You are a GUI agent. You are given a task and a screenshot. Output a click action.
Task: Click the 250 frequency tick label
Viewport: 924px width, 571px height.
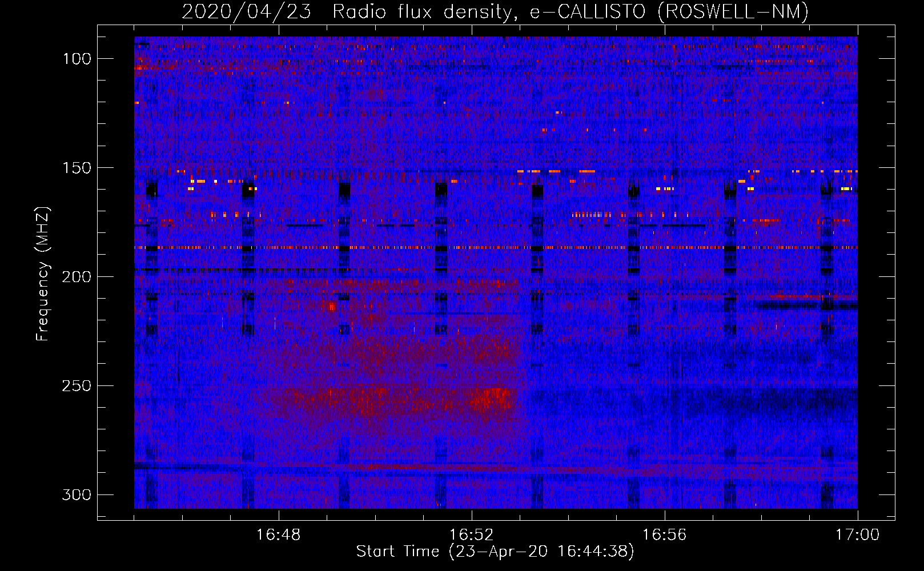[x=76, y=386]
